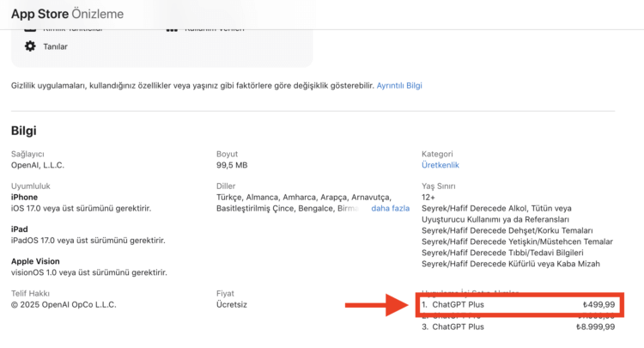The width and height of the screenshot is (644, 348).
Task: Click the Ücretsiz price value
Action: 232,304
